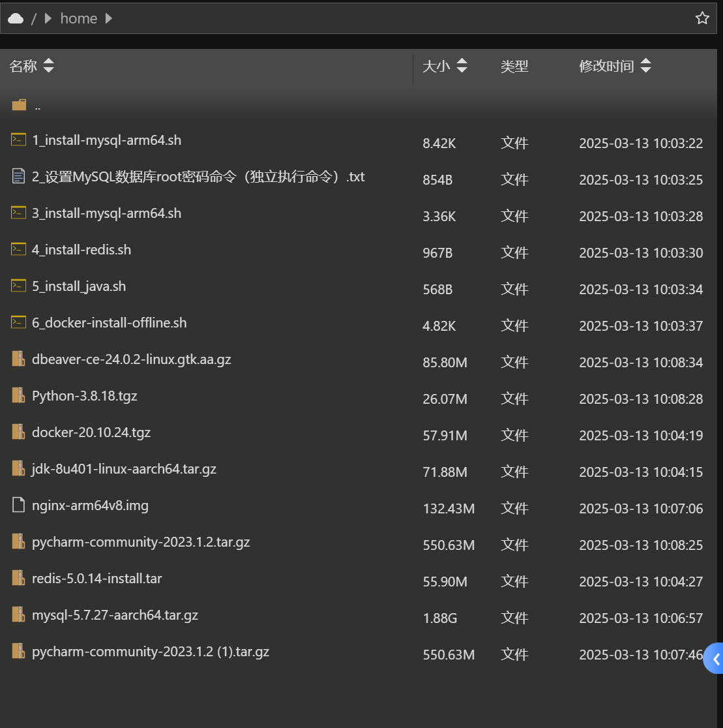Select the dbeaver-ce archive icon

[18, 358]
